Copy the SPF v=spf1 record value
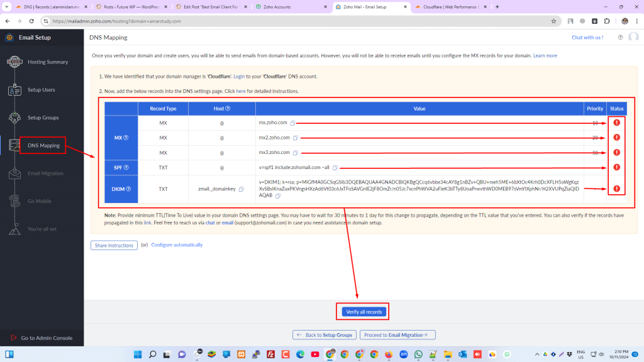 pos(335,167)
